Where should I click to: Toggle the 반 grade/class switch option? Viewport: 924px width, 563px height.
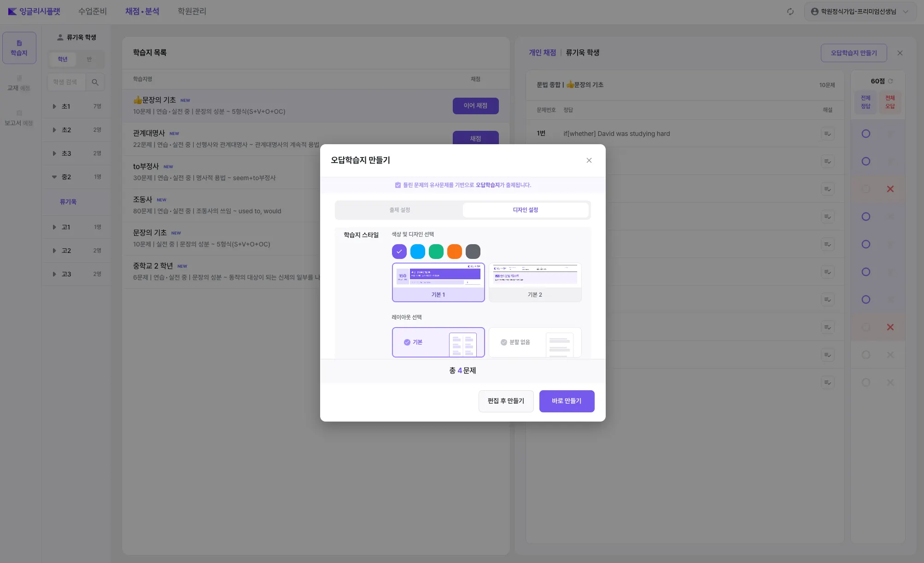point(89,59)
